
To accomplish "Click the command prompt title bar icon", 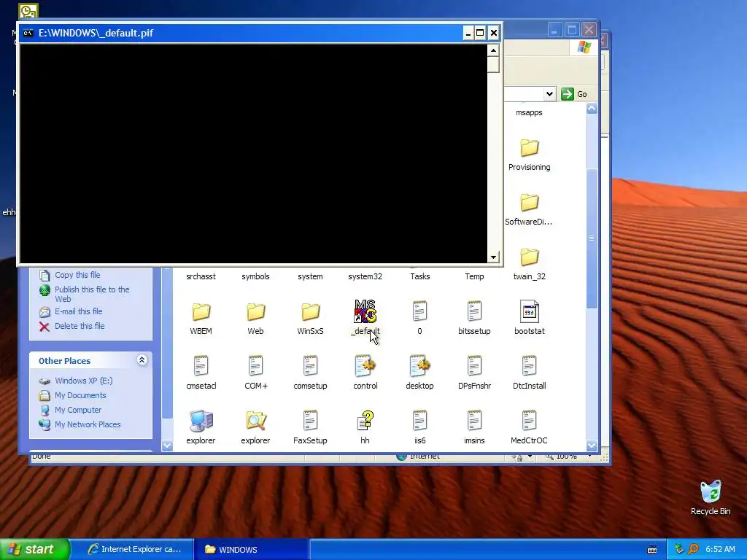I will [28, 33].
